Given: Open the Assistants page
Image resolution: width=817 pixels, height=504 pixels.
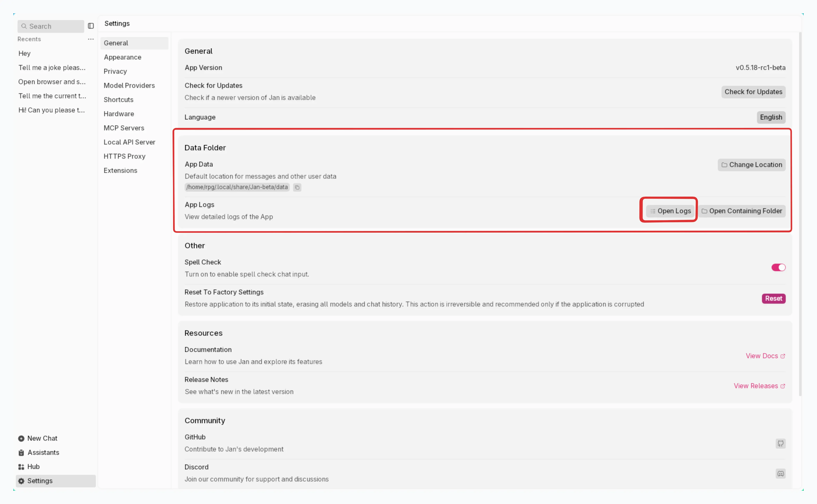Looking at the screenshot, I should 43,452.
